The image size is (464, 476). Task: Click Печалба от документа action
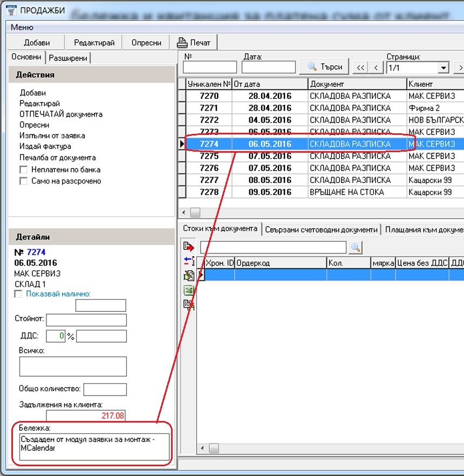click(x=57, y=158)
